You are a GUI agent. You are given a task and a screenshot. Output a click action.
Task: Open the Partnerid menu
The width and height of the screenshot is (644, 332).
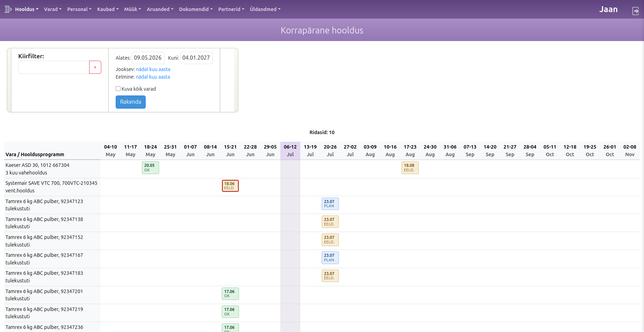[231, 9]
